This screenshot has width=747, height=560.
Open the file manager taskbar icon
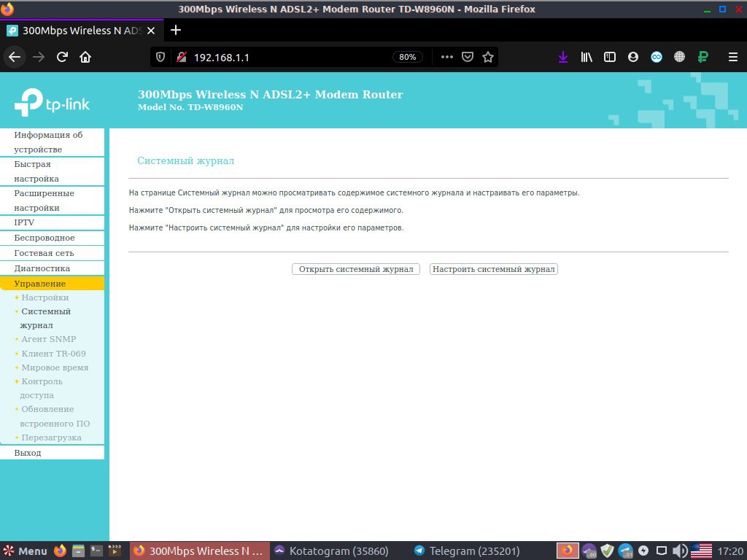(x=78, y=551)
